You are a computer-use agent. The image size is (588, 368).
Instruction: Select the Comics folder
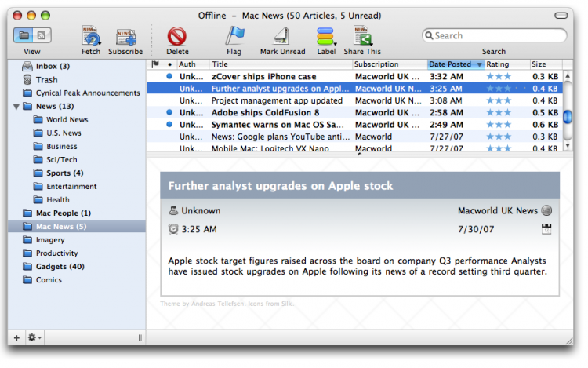tap(77, 280)
